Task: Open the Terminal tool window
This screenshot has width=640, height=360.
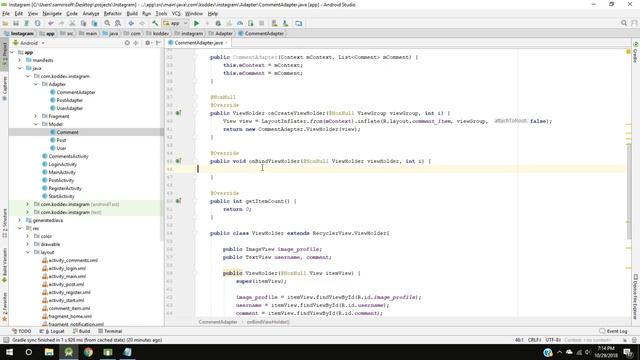Action: (110, 331)
